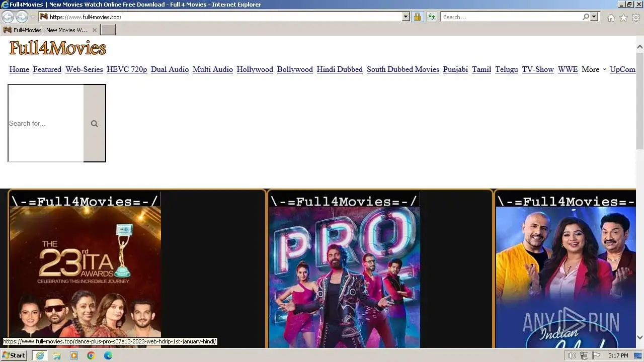
Task: Click the page scroll up arrow
Action: pyautogui.click(x=640, y=47)
